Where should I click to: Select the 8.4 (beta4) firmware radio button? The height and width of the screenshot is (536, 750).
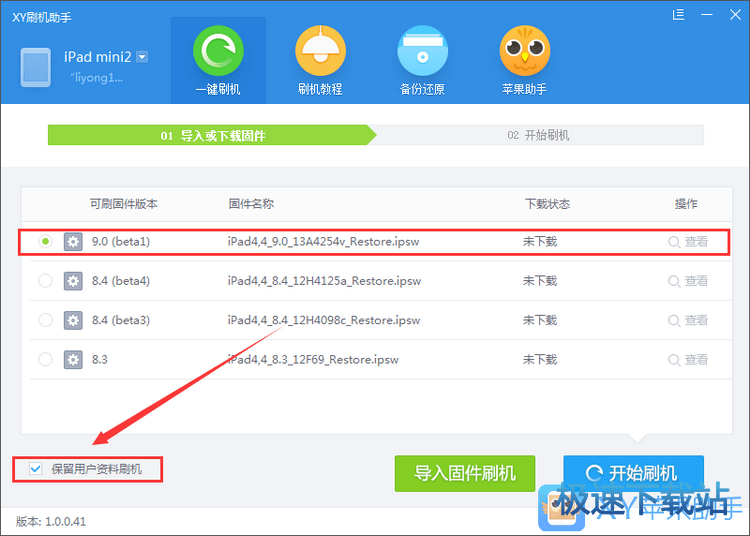45,281
